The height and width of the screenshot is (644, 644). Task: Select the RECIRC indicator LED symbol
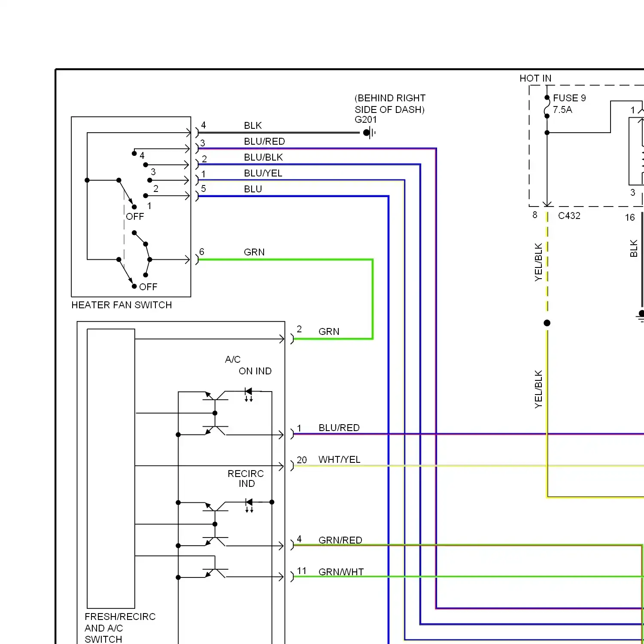click(249, 505)
